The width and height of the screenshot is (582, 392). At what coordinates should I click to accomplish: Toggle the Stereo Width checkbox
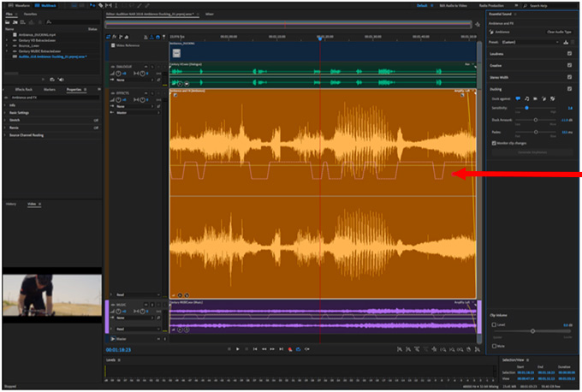[570, 77]
